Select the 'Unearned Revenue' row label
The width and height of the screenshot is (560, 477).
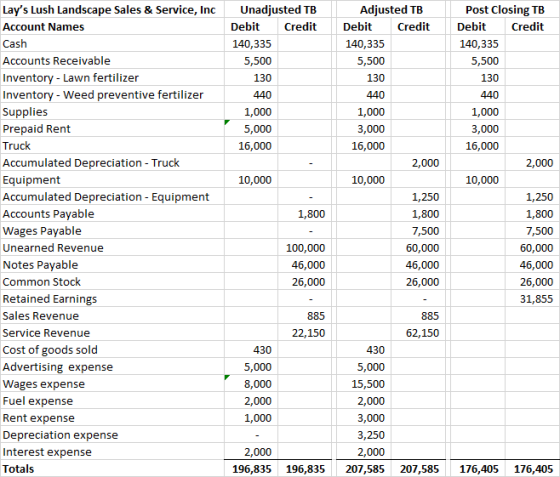click(112, 248)
